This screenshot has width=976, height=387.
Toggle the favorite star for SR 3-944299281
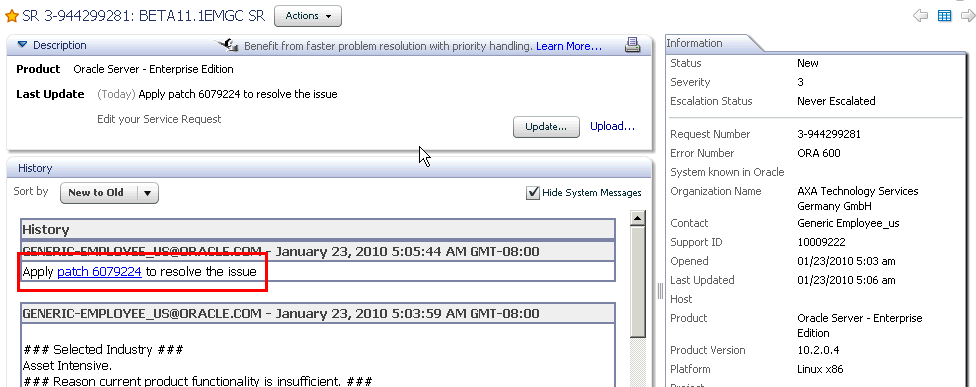click(11, 16)
